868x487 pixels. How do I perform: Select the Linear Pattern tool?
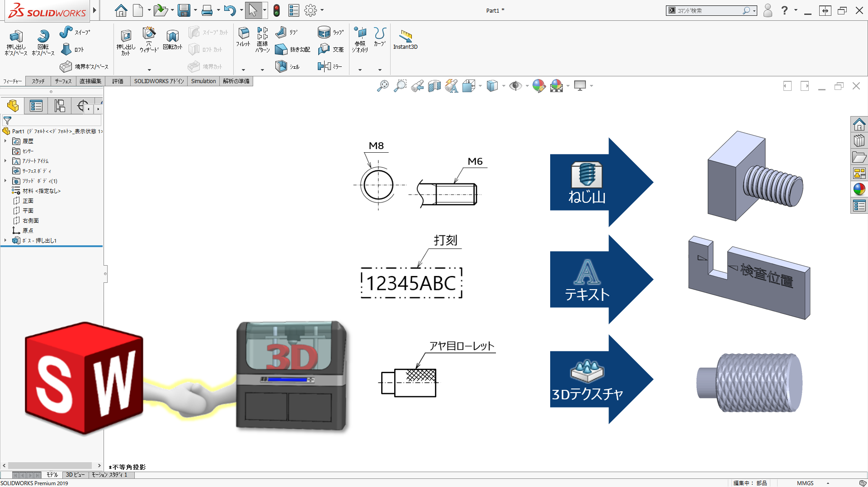(x=262, y=40)
